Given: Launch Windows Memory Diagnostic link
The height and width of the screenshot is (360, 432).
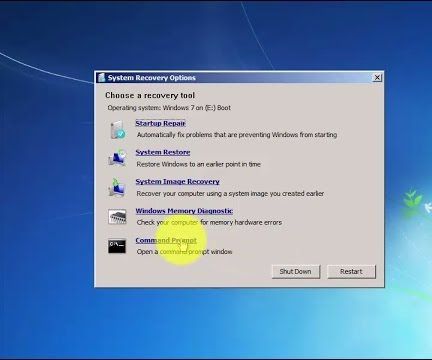Looking at the screenshot, I should click(x=184, y=211).
